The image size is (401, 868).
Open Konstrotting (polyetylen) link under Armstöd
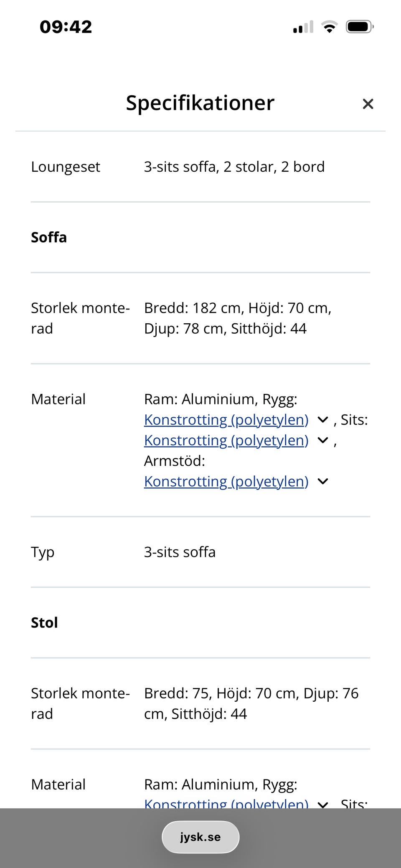226,482
